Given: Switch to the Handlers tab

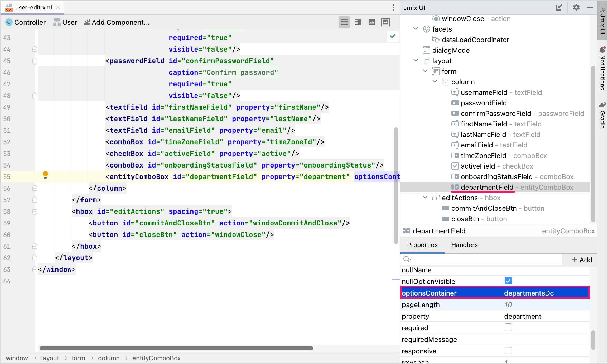Looking at the screenshot, I should 464,245.
